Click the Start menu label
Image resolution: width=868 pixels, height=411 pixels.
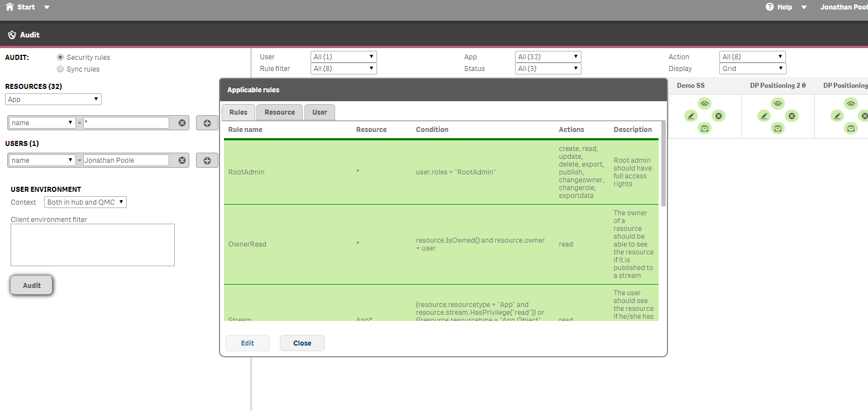pos(26,7)
